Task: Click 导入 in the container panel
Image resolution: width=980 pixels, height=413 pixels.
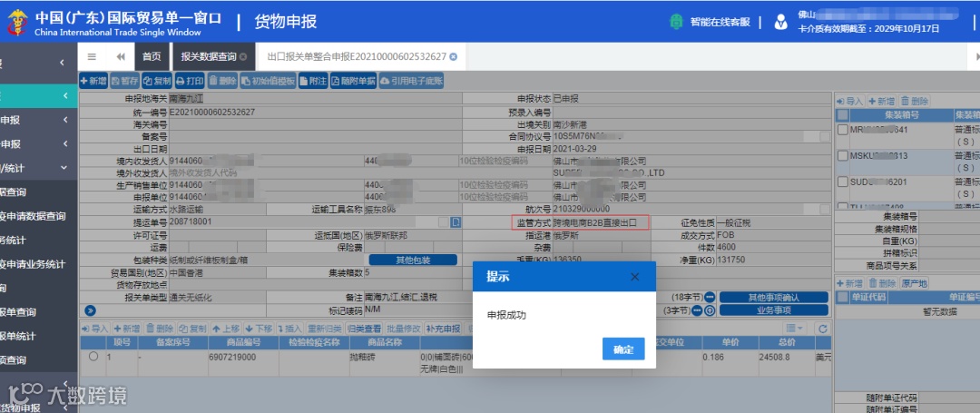Action: pos(850,102)
